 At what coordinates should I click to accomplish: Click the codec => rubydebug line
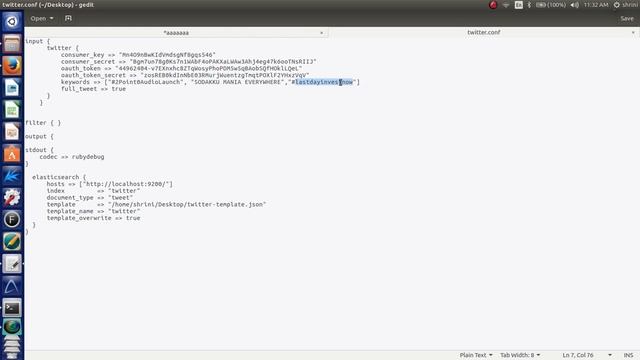pos(72,157)
